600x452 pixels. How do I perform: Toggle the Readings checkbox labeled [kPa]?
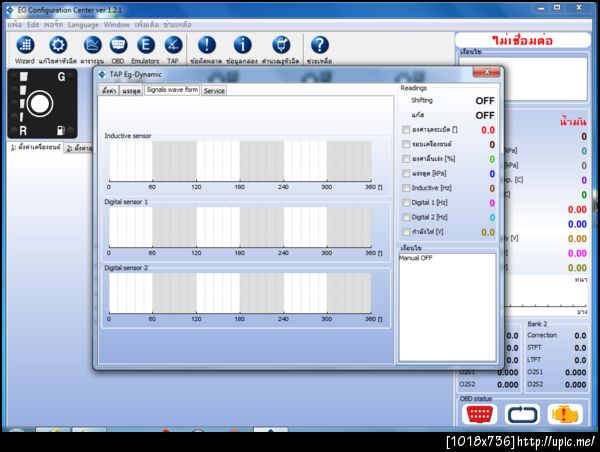[406, 173]
